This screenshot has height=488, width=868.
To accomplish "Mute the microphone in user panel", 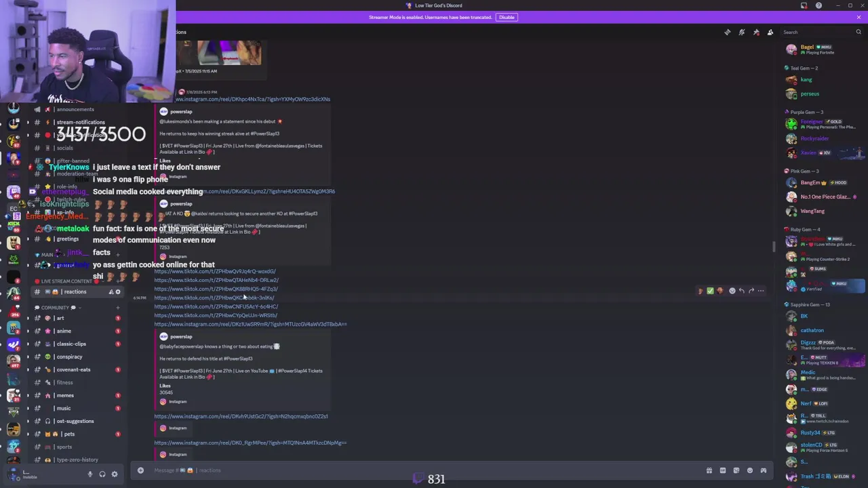I will (x=90, y=474).
